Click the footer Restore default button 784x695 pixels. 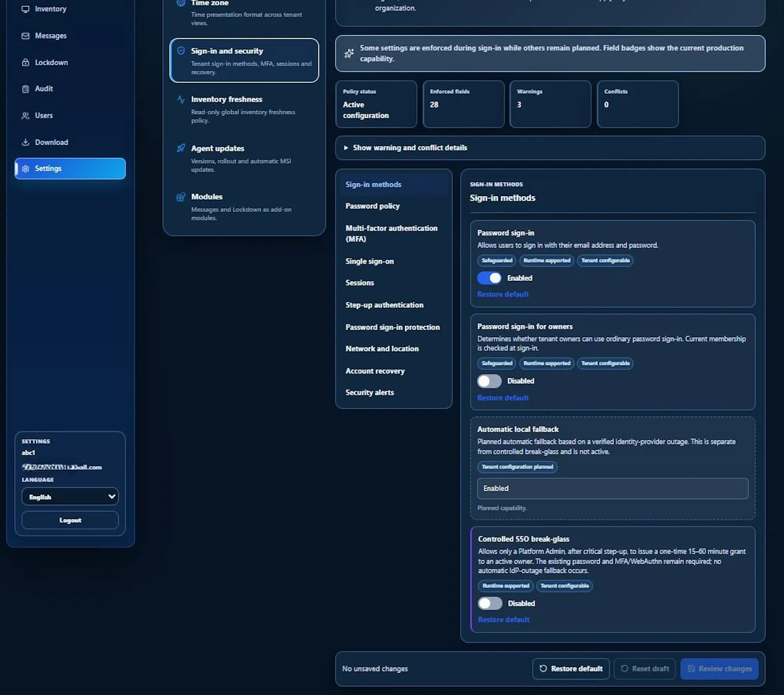571,669
